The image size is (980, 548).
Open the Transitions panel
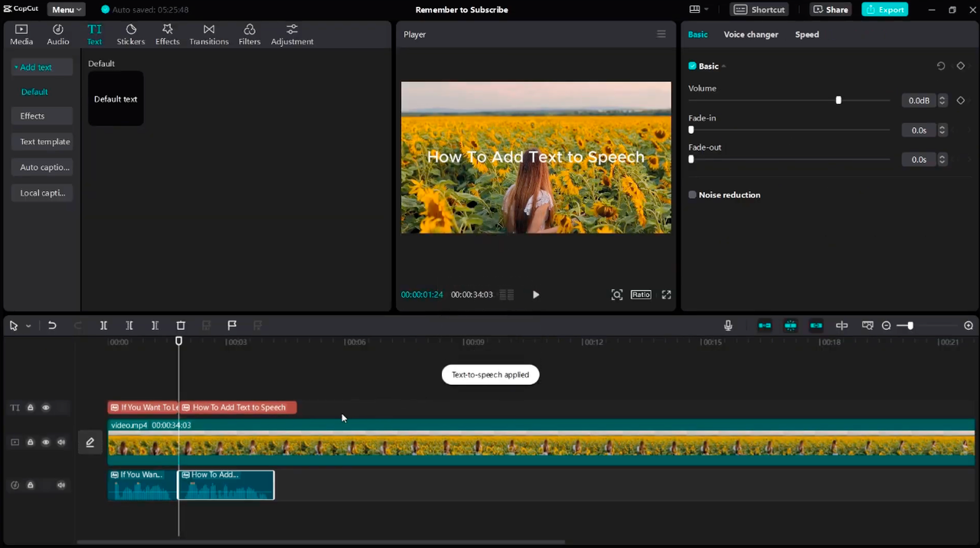(x=209, y=34)
